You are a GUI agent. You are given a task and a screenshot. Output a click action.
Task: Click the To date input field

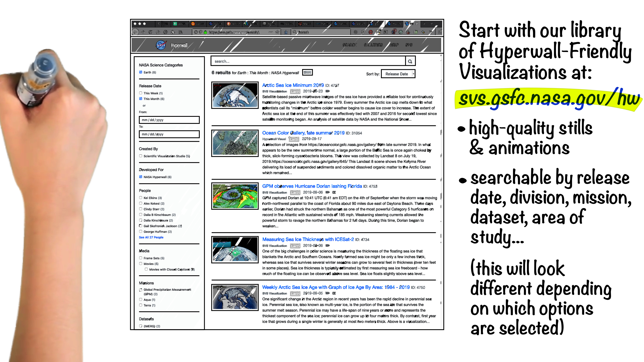[x=169, y=134]
